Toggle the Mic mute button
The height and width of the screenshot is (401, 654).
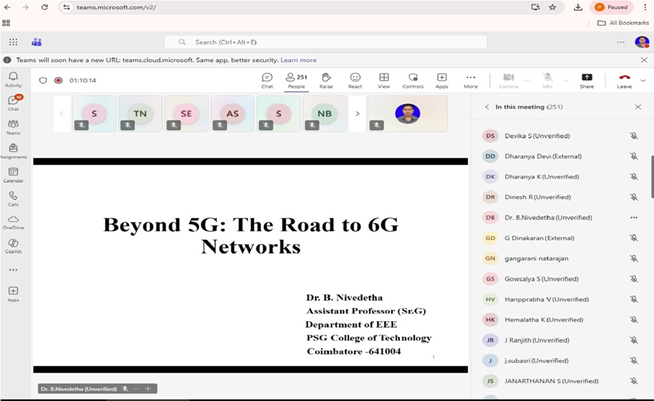pyautogui.click(x=546, y=80)
